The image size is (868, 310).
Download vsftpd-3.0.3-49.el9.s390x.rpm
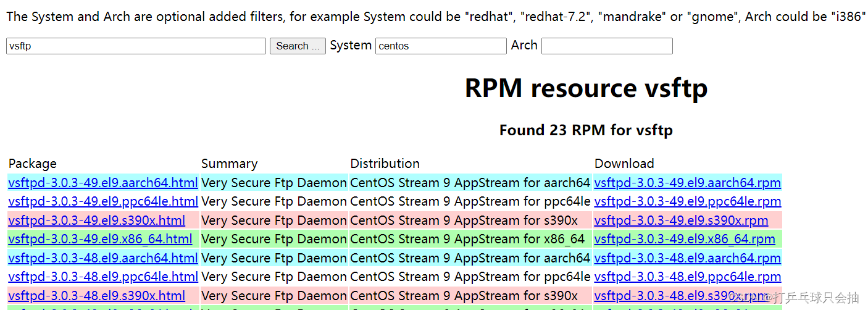[x=681, y=220]
